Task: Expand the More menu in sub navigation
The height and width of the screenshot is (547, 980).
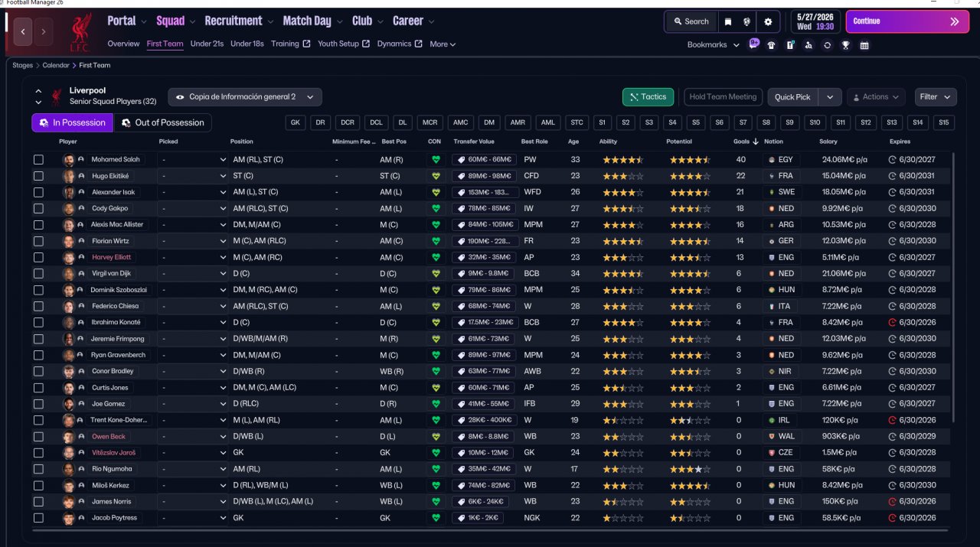Action: [443, 44]
